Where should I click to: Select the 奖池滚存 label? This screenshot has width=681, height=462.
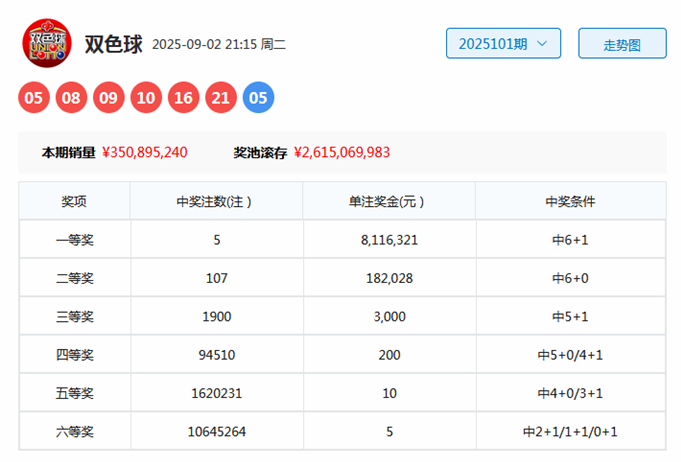(x=260, y=152)
